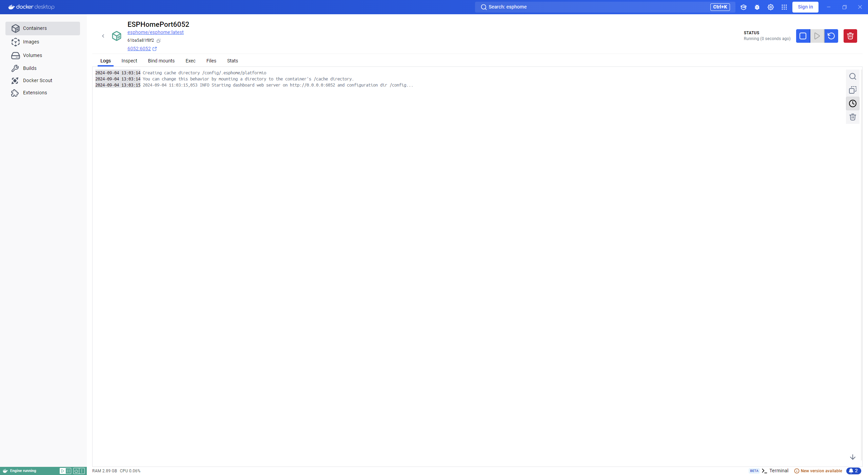The width and height of the screenshot is (868, 475).
Task: Toggle log timestamps with clock icon
Action: [x=853, y=103]
